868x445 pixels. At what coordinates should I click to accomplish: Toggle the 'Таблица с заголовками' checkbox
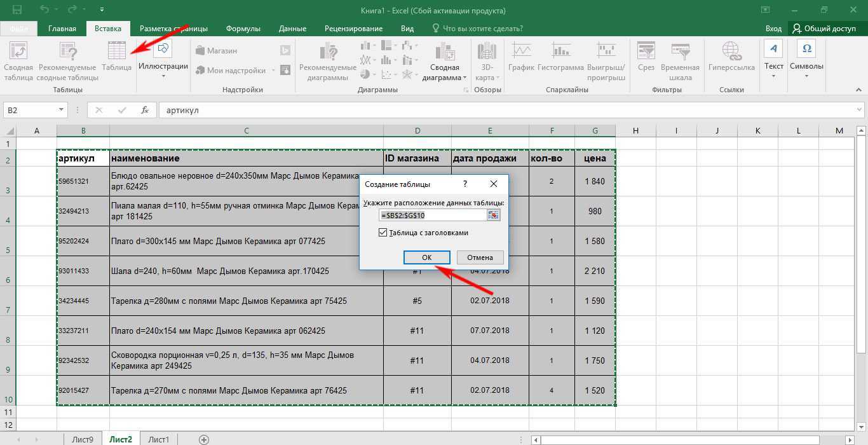click(x=383, y=233)
